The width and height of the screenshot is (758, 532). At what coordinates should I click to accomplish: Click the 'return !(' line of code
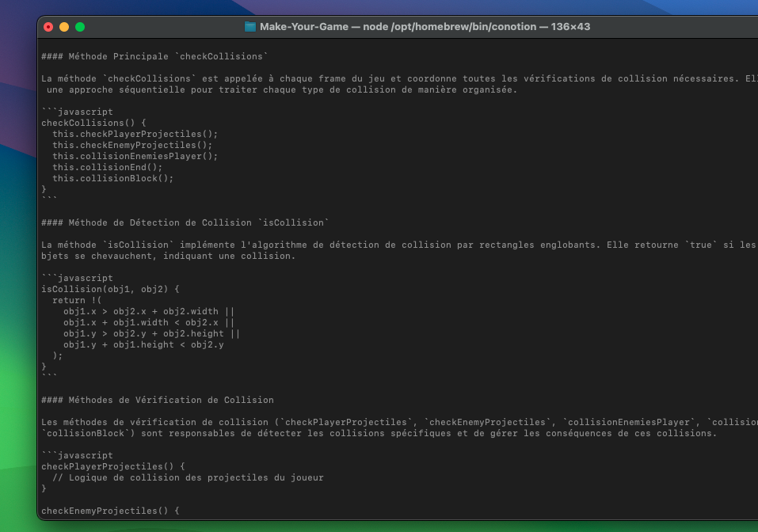pos(77,300)
